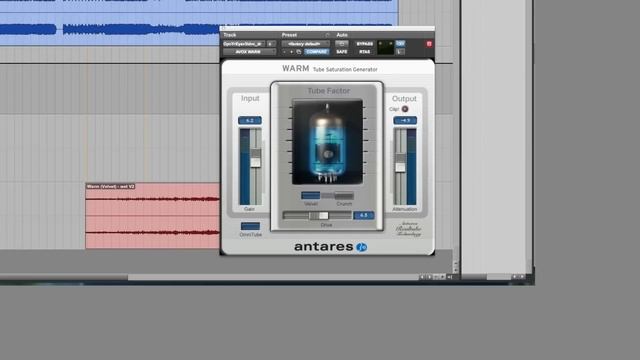Open the AVOX WARM plugin selector

point(249,52)
